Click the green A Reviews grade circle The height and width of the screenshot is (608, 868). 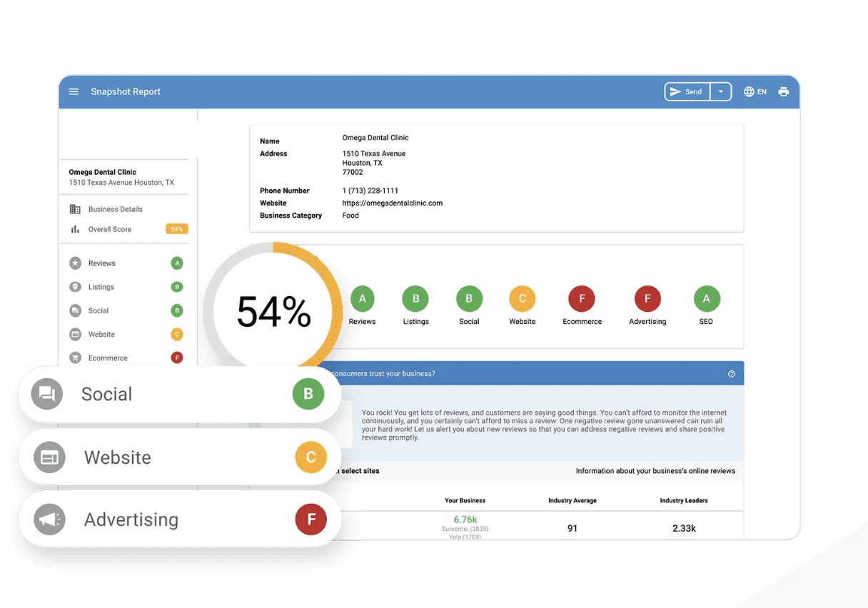[x=362, y=299]
